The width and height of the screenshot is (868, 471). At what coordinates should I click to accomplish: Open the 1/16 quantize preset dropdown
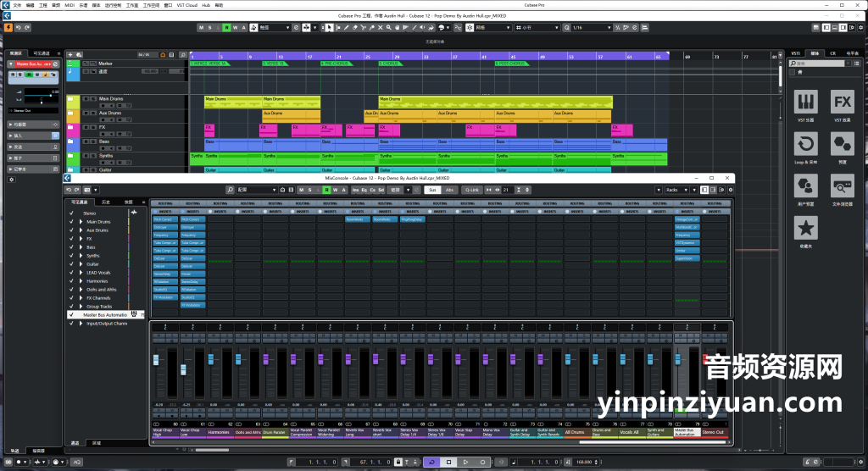click(x=593, y=27)
